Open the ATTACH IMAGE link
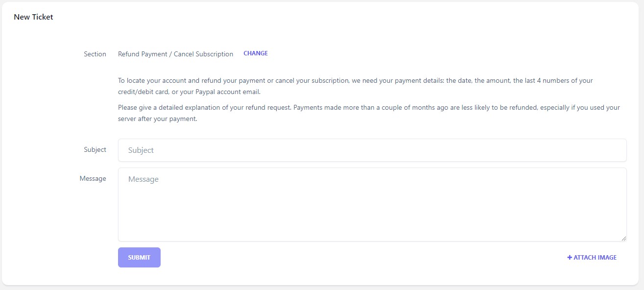 point(592,258)
